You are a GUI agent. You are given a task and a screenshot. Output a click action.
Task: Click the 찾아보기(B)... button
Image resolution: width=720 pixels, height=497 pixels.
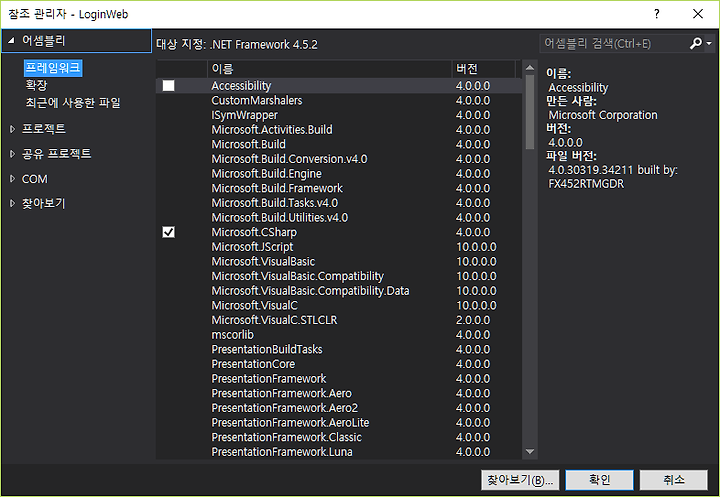520,480
